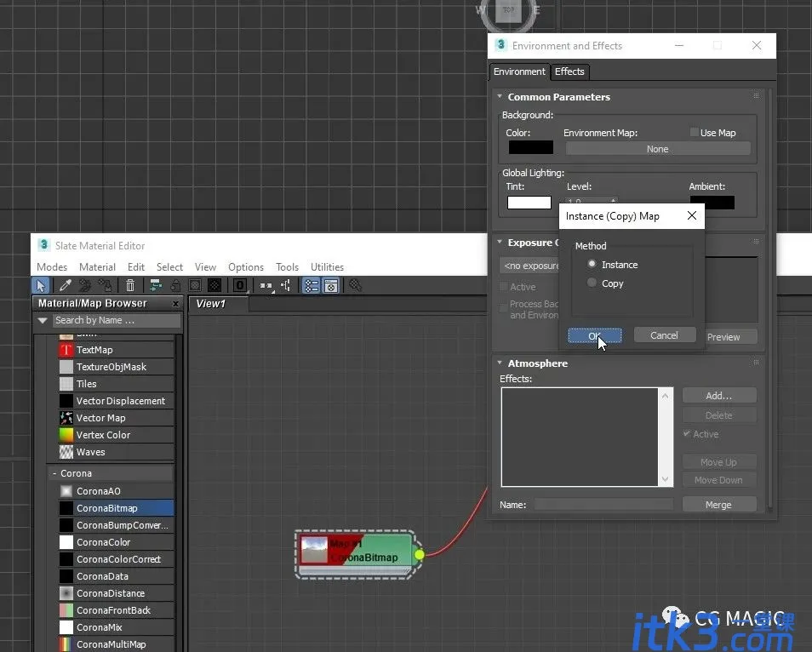
Task: Click the CoronaBitmap node output socket
Action: pos(420,555)
